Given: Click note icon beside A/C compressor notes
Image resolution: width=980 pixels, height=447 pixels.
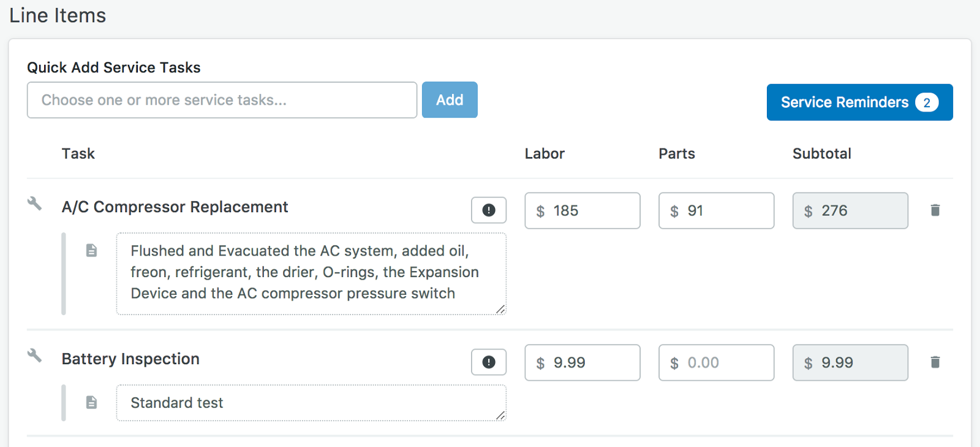Looking at the screenshot, I should 91,250.
